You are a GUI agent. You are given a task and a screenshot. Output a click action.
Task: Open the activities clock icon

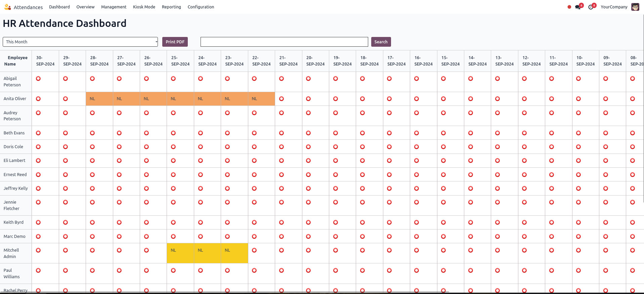pyautogui.click(x=591, y=7)
